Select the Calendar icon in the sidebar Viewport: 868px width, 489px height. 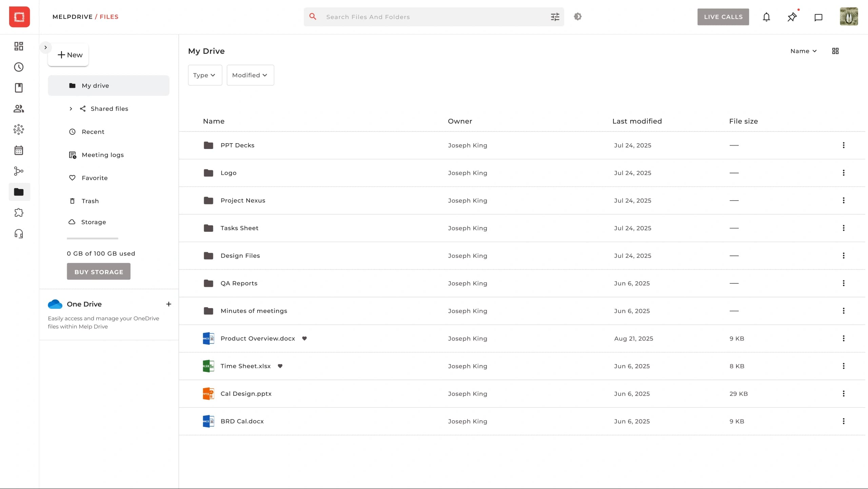19,150
